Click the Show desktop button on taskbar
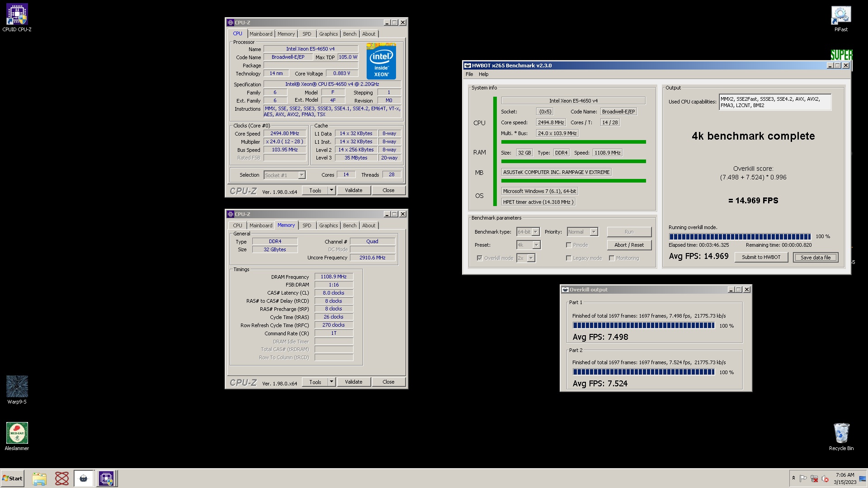 click(863, 479)
